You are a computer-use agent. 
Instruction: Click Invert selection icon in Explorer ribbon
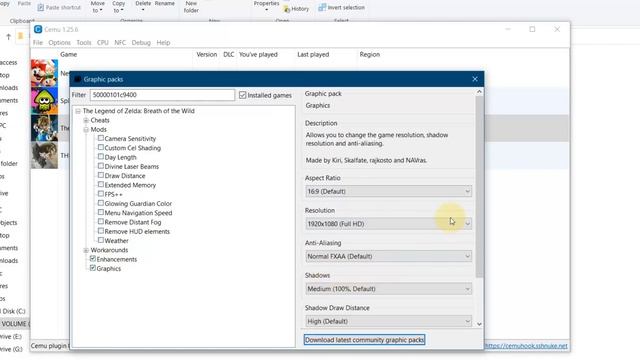[x=322, y=7]
